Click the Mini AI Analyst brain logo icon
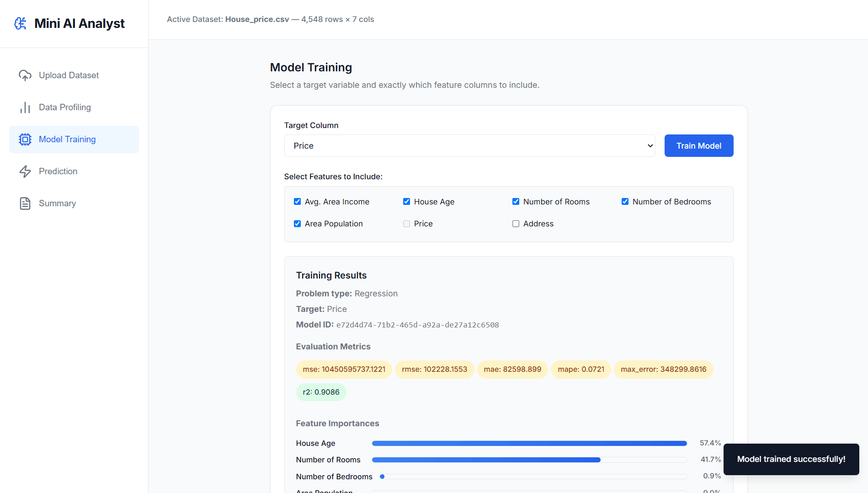The height and width of the screenshot is (493, 868). click(21, 23)
